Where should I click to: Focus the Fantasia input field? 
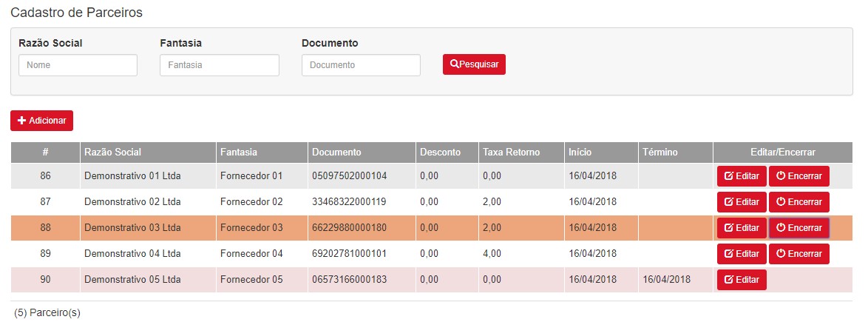point(219,65)
